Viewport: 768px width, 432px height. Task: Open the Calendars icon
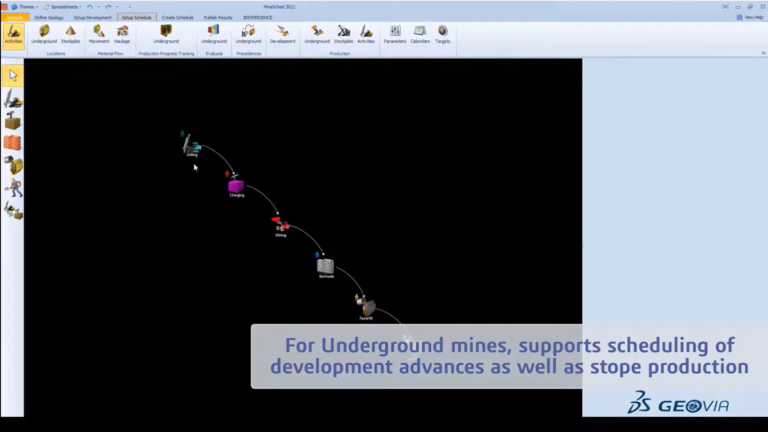click(420, 35)
